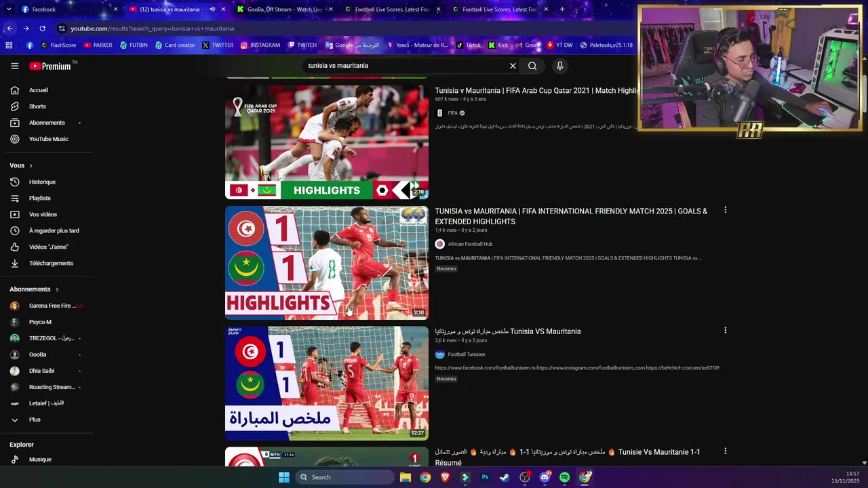868x488 pixels.
Task: Go to the YouTube Premium home logo
Action: pyautogui.click(x=50, y=66)
